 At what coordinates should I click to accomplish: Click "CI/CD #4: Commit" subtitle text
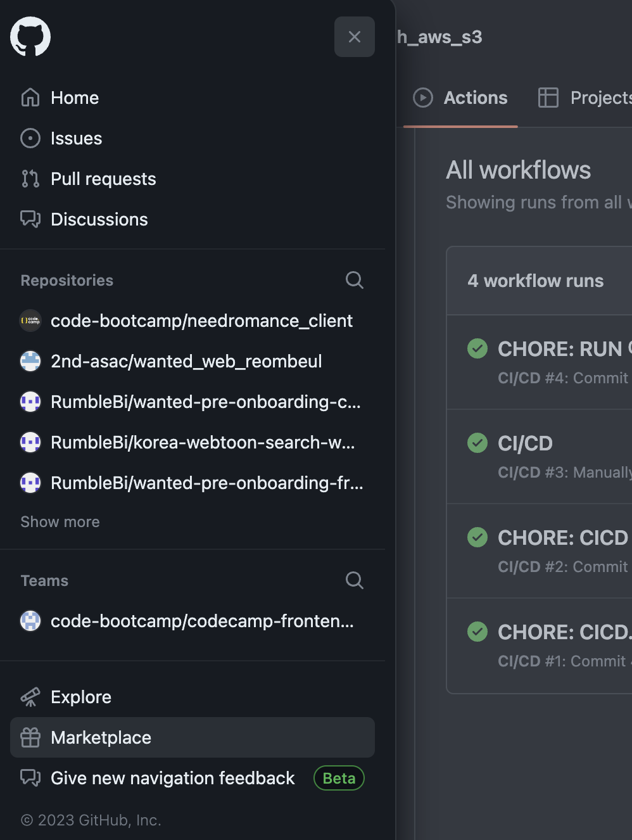[563, 378]
